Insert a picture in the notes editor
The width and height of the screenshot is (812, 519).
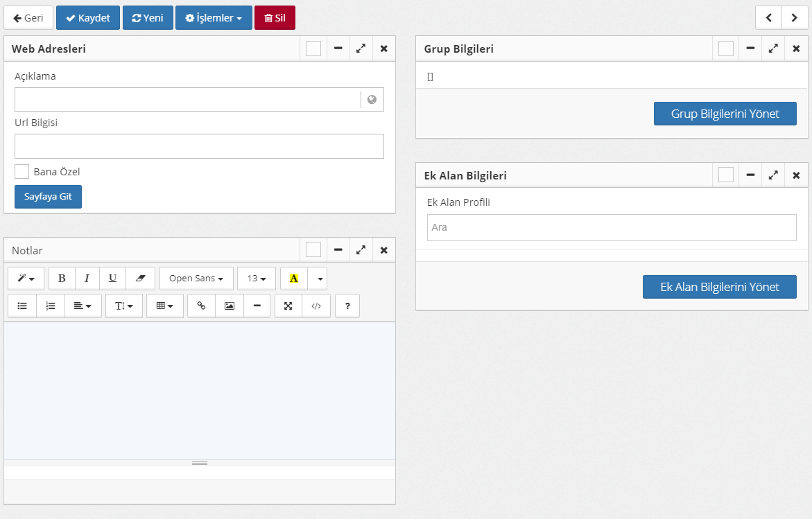tap(229, 306)
